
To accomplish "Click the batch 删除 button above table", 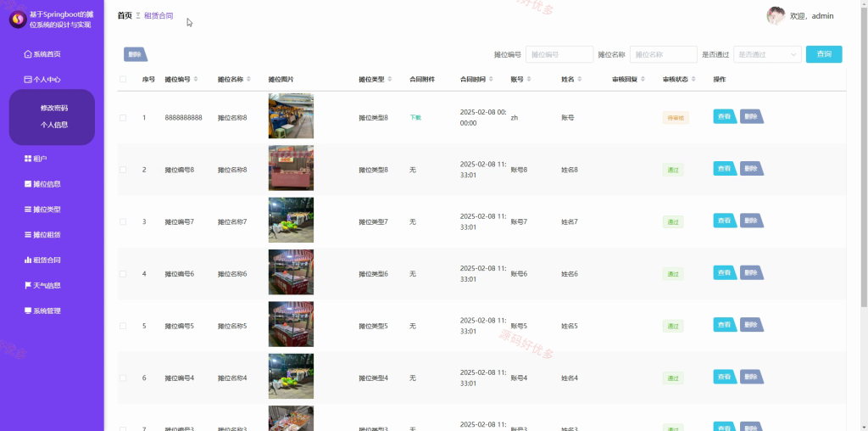I will (x=136, y=54).
